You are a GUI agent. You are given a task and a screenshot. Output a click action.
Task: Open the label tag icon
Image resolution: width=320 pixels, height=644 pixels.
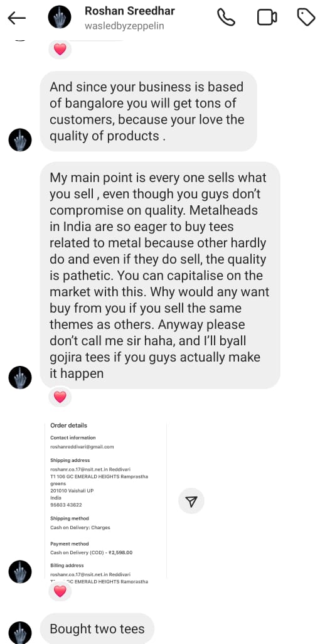(306, 17)
